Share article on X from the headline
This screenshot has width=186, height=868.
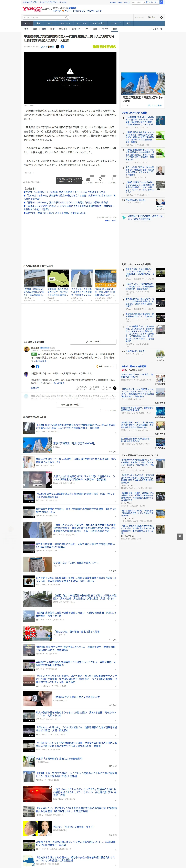click(x=57, y=47)
